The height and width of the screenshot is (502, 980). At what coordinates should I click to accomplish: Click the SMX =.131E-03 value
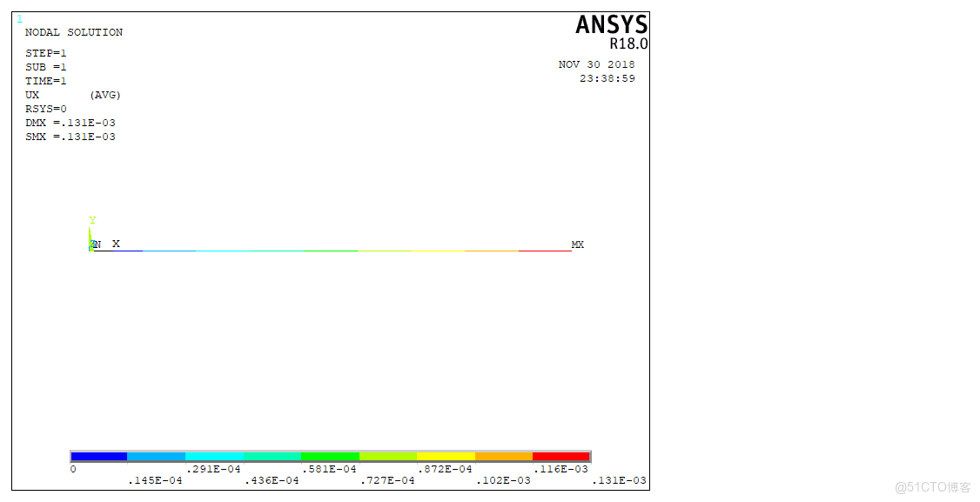click(70, 137)
